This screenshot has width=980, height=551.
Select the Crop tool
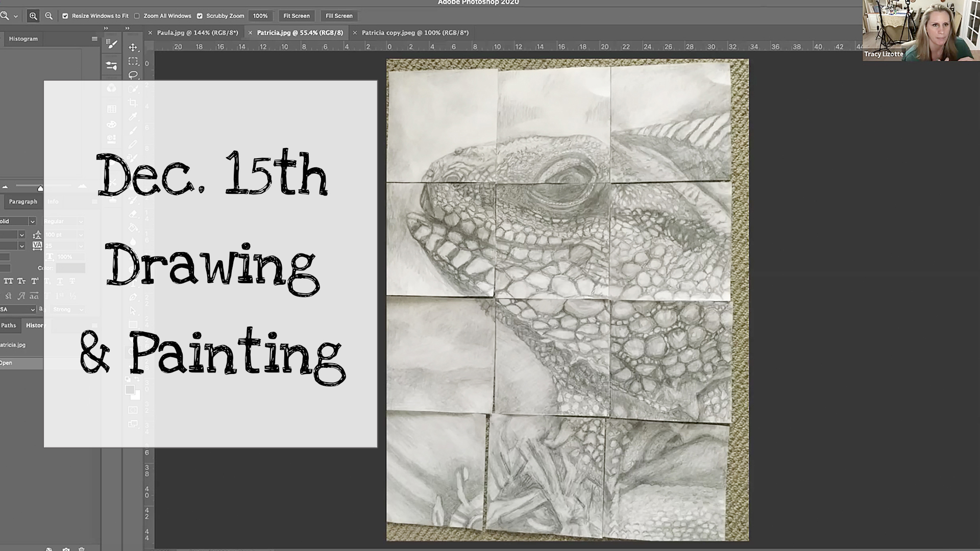[x=133, y=103]
